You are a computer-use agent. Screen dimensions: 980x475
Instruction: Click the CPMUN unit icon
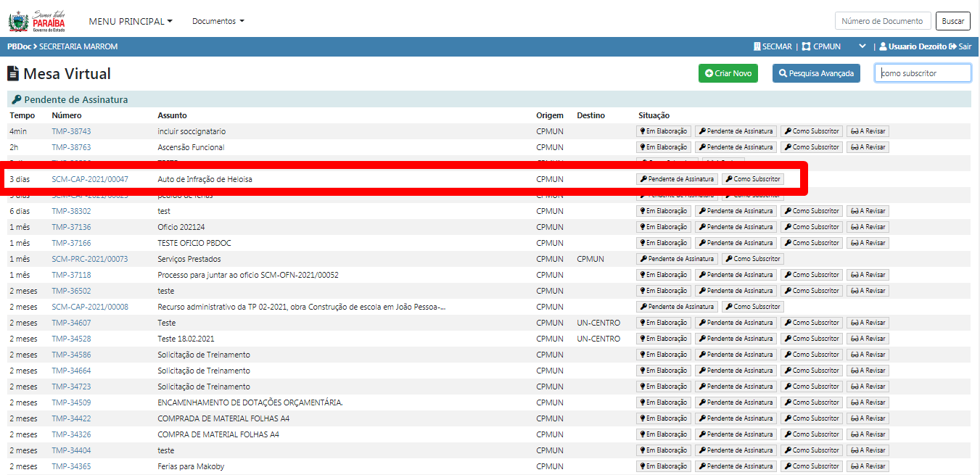pyautogui.click(x=806, y=46)
